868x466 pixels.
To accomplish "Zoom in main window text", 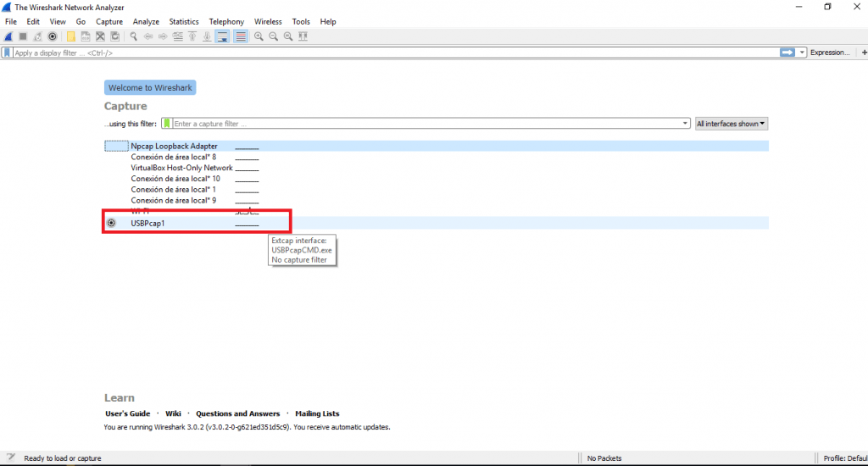I will click(259, 36).
